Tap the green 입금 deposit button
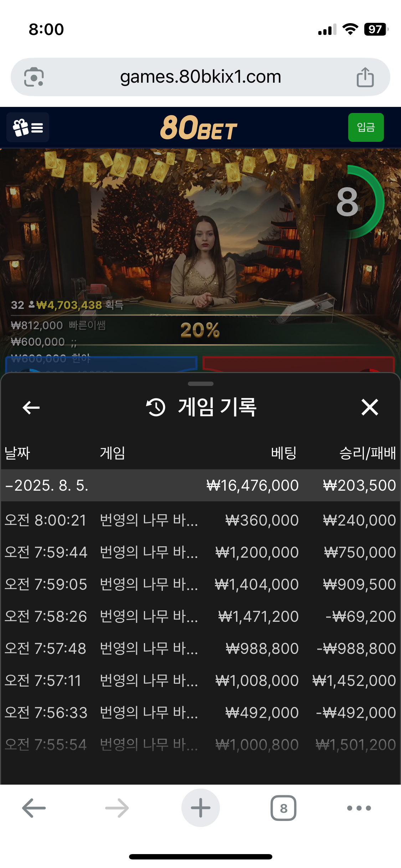The height and width of the screenshot is (868, 401). (x=366, y=127)
